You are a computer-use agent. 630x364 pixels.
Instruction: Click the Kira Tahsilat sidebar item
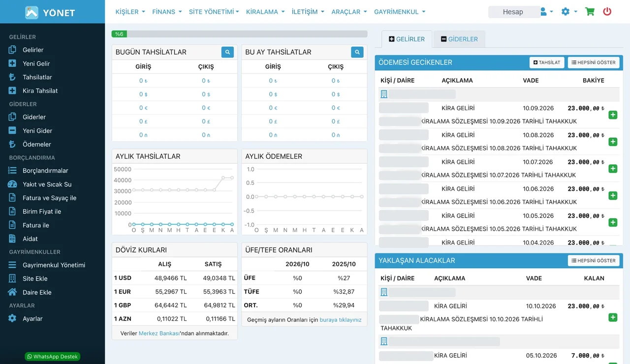point(40,91)
